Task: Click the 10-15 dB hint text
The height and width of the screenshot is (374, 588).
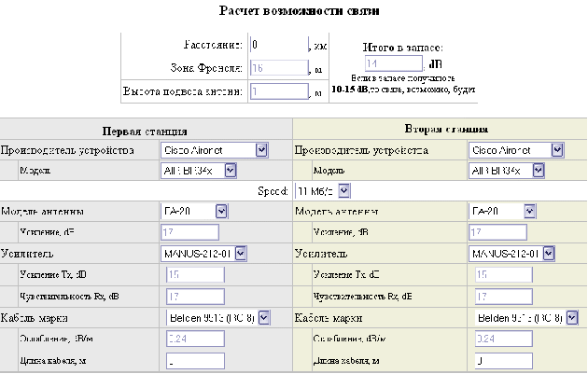Action: [x=403, y=90]
